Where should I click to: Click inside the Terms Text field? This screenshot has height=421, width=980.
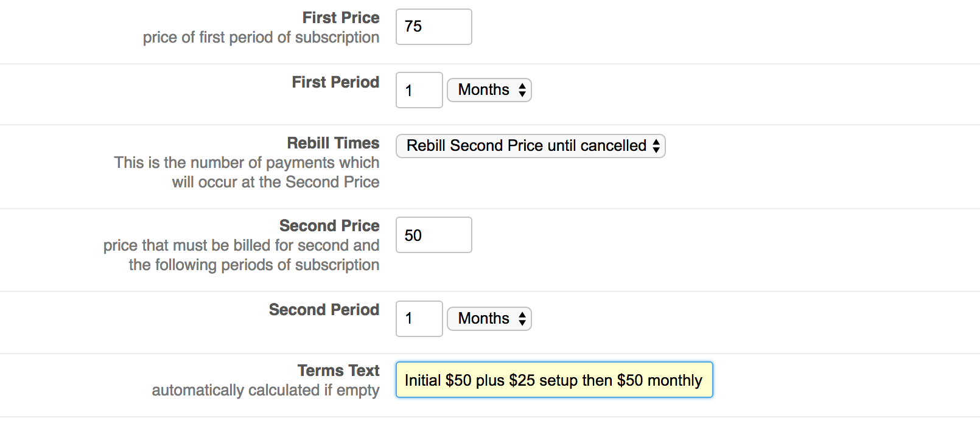tap(554, 380)
